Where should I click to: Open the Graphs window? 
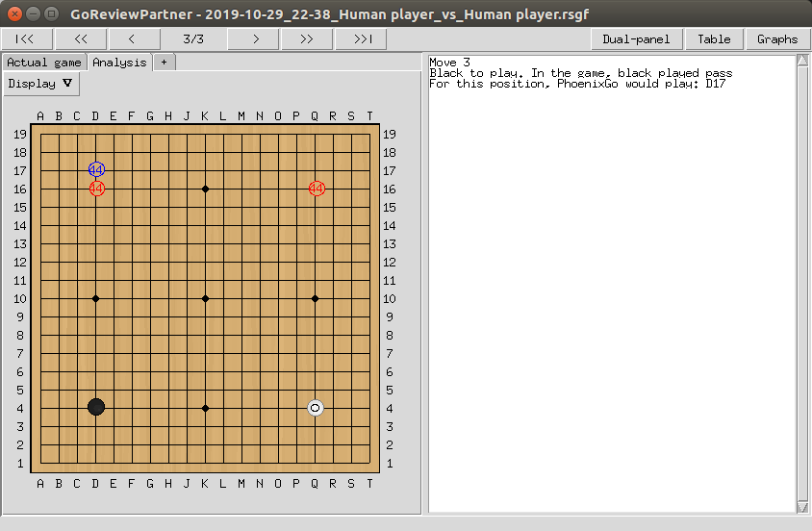click(777, 38)
